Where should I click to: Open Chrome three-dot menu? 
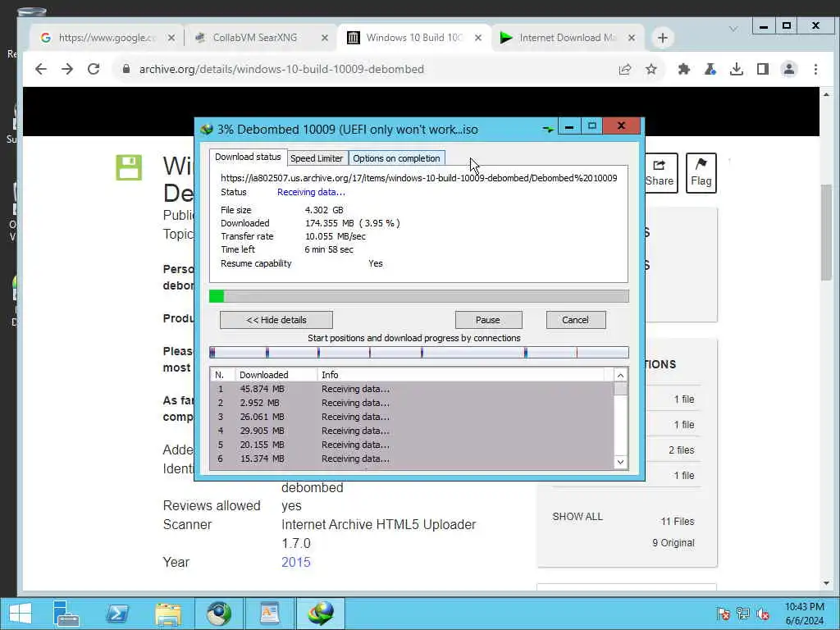tap(815, 69)
